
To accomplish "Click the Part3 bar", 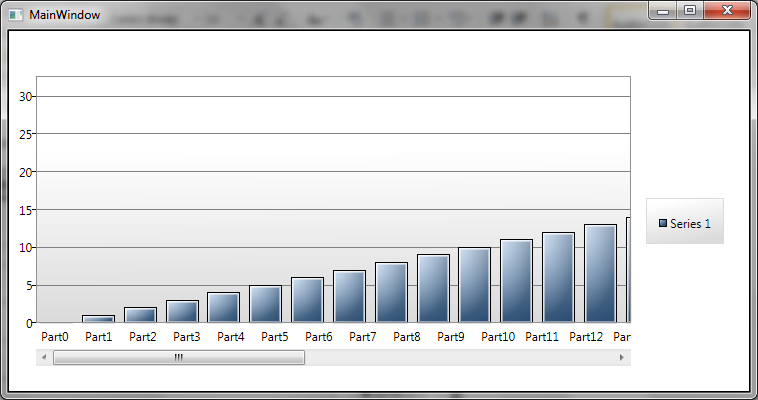I will point(182,311).
